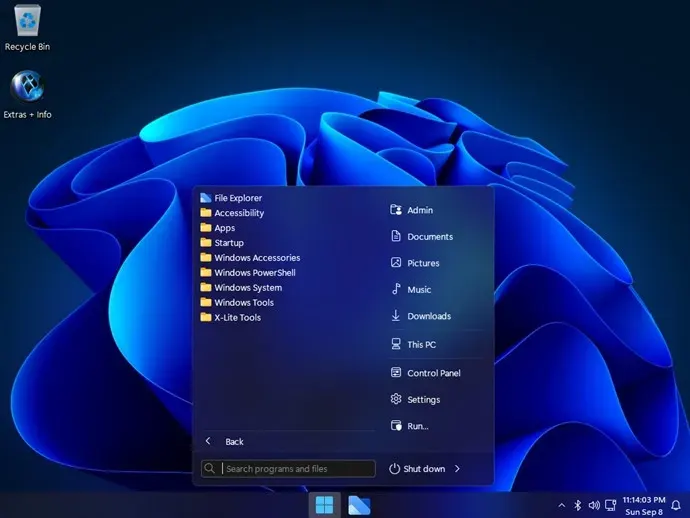The height and width of the screenshot is (518, 690).
Task: Open File Explorer in the programs list
Action: [231, 198]
